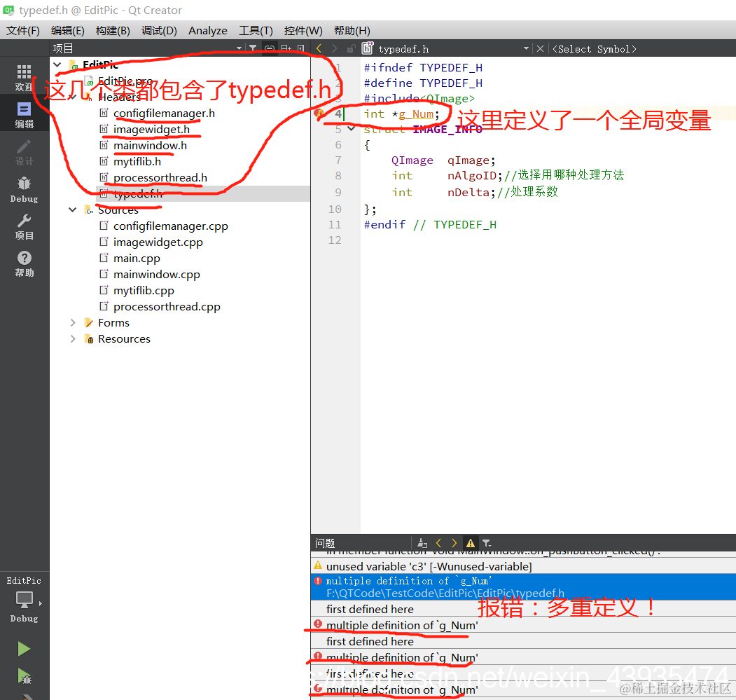Select the unused variable 'c3' warning
This screenshot has height=700, width=736.
[523, 567]
